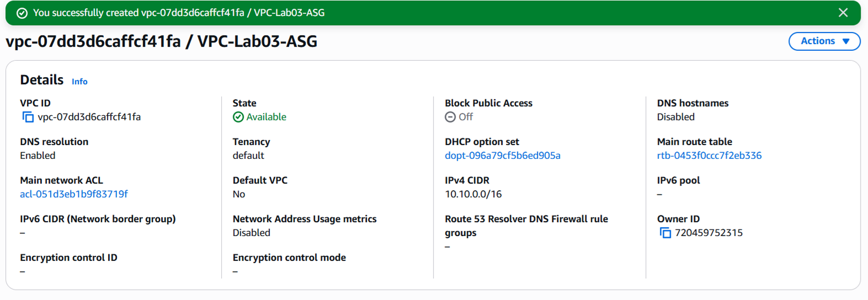The image size is (868, 300).
Task: Click the DNS hostnames Disabled value
Action: pos(676,117)
